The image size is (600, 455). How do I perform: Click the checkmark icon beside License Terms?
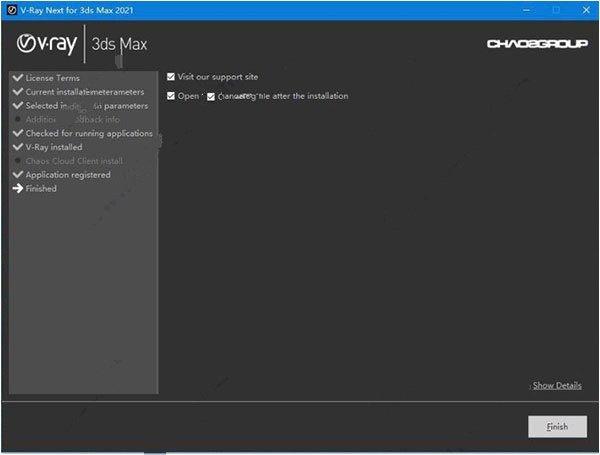click(18, 78)
